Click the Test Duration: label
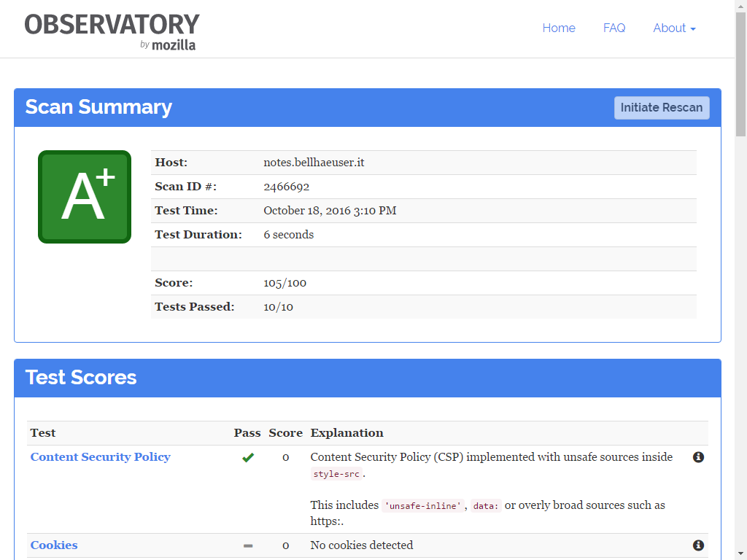The width and height of the screenshot is (747, 560). click(x=198, y=235)
